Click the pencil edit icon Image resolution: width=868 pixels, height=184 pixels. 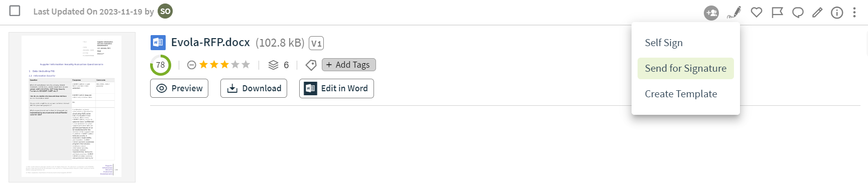818,13
